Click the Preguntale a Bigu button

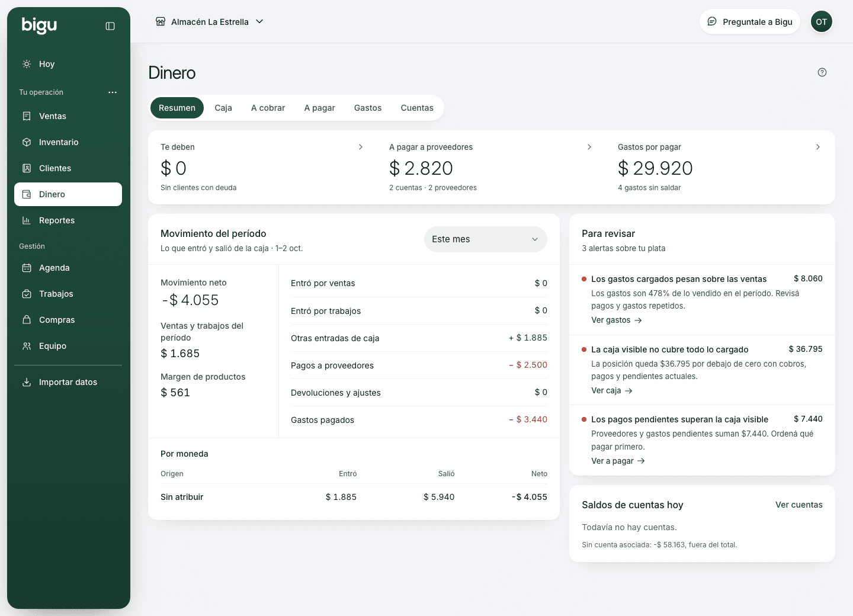[750, 21]
